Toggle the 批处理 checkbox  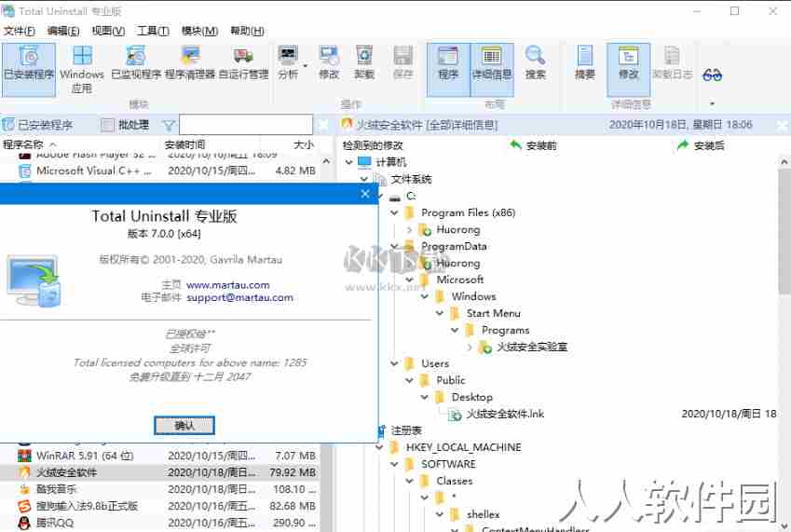107,125
